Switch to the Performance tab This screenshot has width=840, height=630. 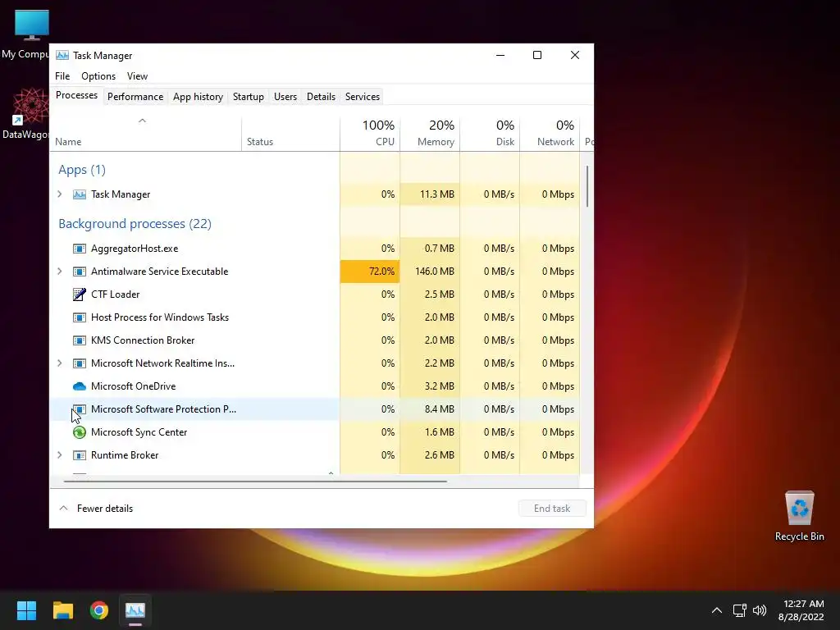pyautogui.click(x=135, y=97)
